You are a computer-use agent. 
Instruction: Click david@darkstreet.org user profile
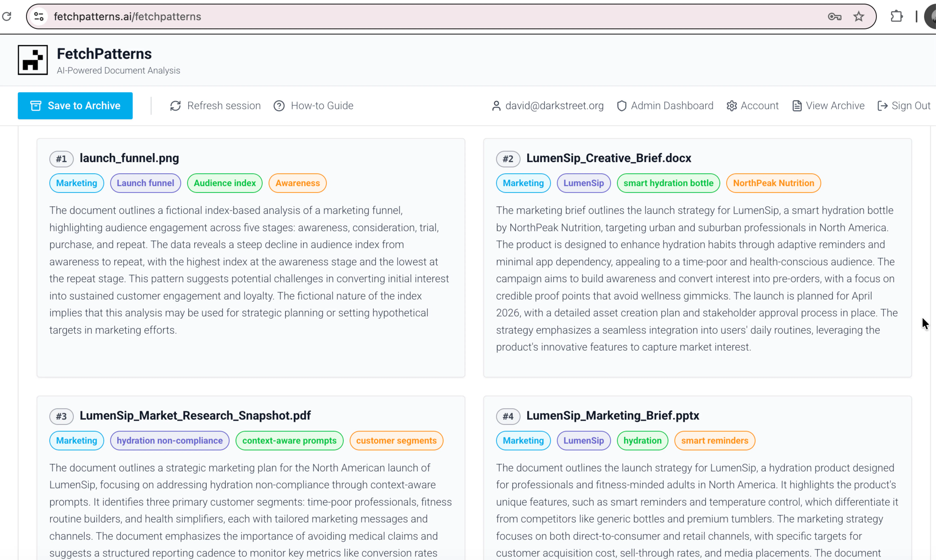[548, 106]
